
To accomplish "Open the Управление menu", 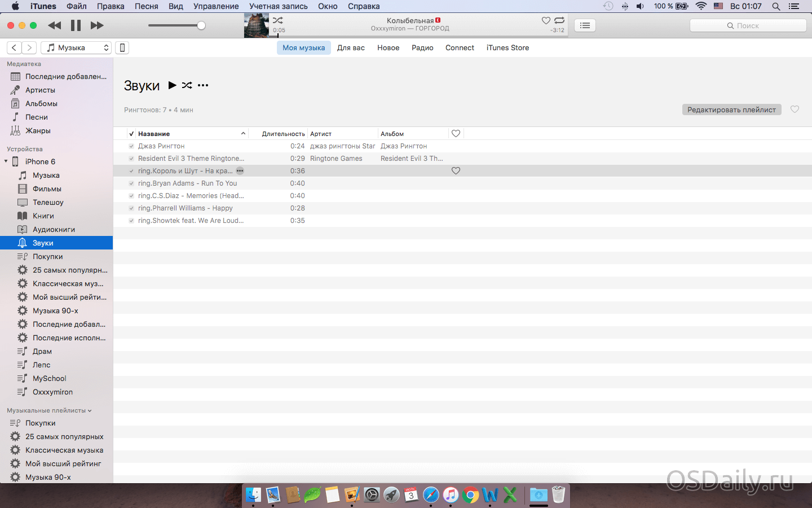I will click(216, 6).
